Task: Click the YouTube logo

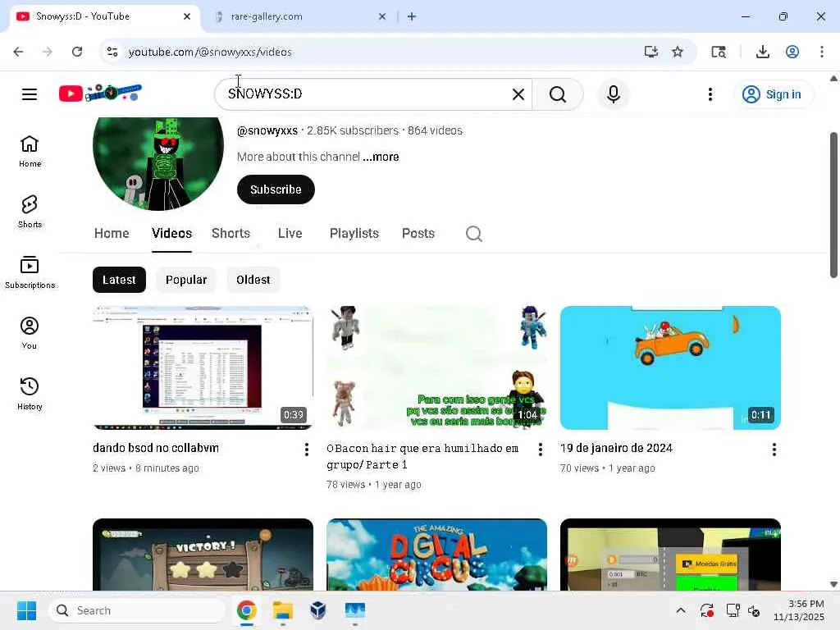Action: click(x=100, y=94)
